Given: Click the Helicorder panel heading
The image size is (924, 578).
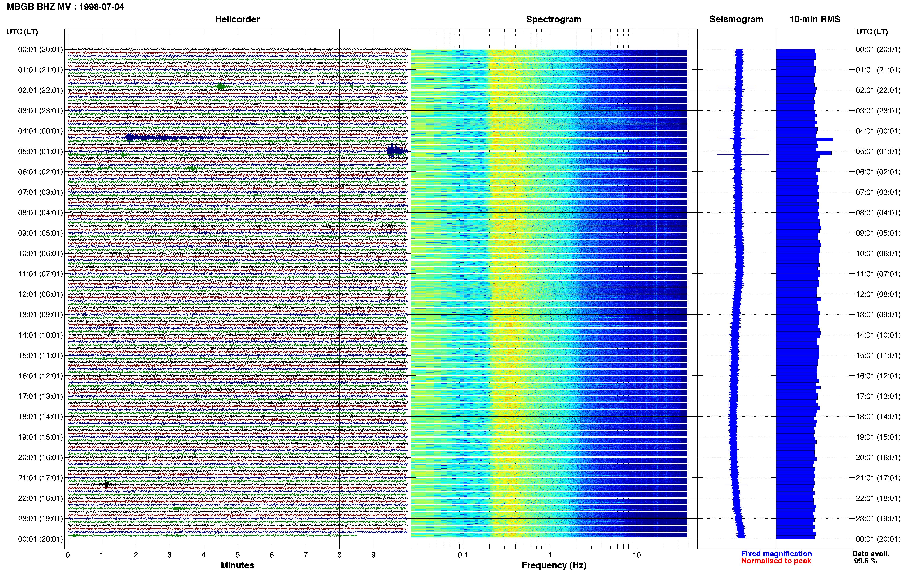Looking at the screenshot, I should (237, 19).
